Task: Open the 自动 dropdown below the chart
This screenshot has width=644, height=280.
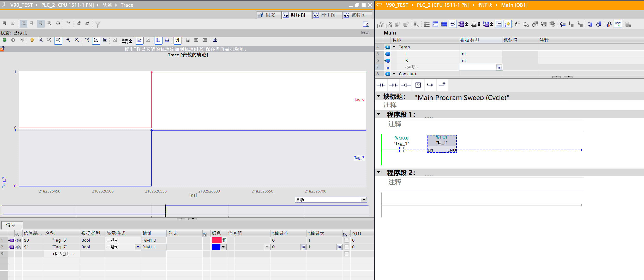Action: [363, 199]
